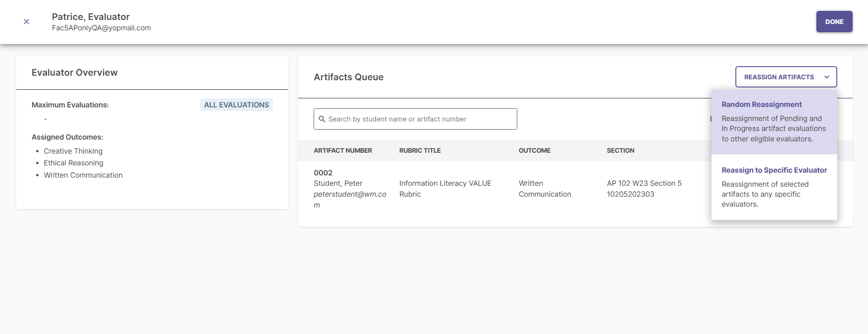
Task: Click the DONE button
Action: click(x=834, y=21)
